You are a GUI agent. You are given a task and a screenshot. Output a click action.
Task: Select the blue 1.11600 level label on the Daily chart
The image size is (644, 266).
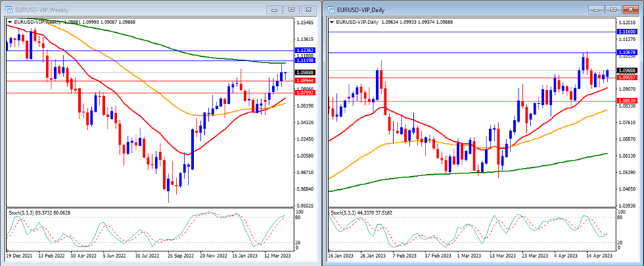(627, 32)
